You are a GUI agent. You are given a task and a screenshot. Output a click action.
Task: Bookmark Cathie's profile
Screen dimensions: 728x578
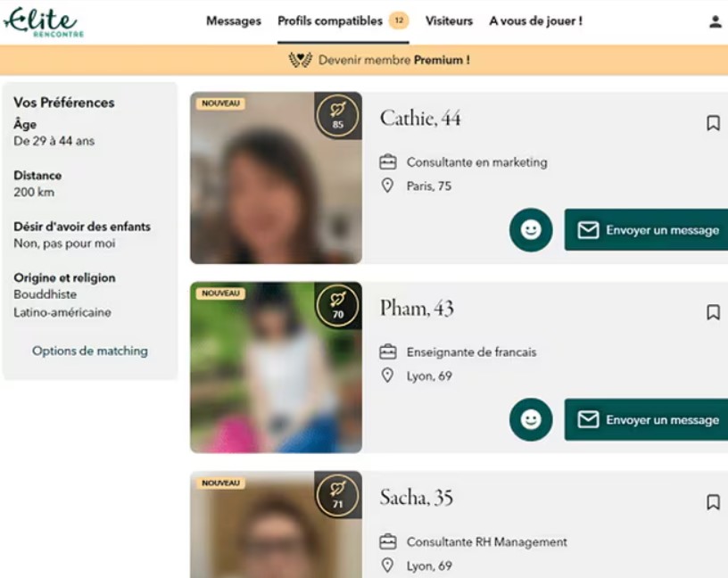coord(713,123)
